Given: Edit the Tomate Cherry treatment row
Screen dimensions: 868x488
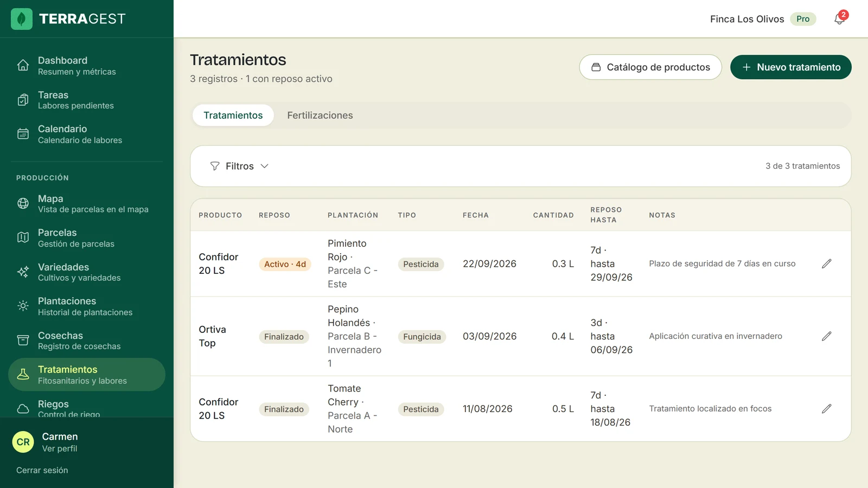Looking at the screenshot, I should (x=826, y=409).
